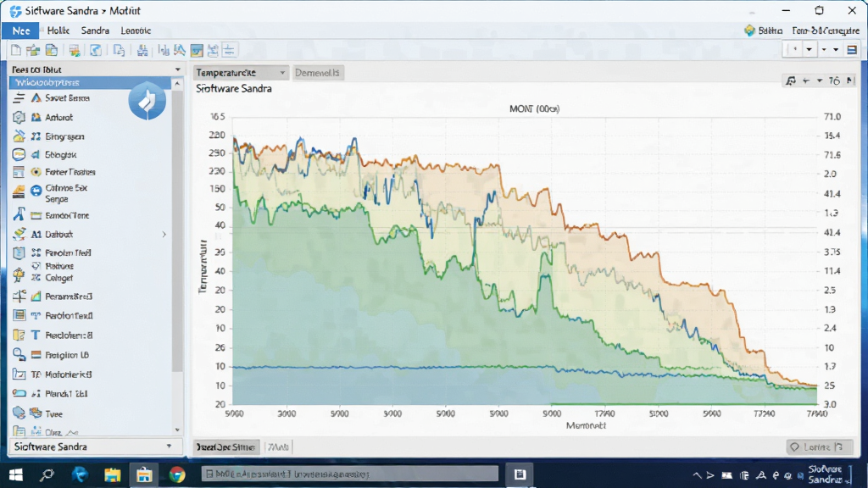Expand the 'A1 Daltout' submenu arrow

click(164, 235)
